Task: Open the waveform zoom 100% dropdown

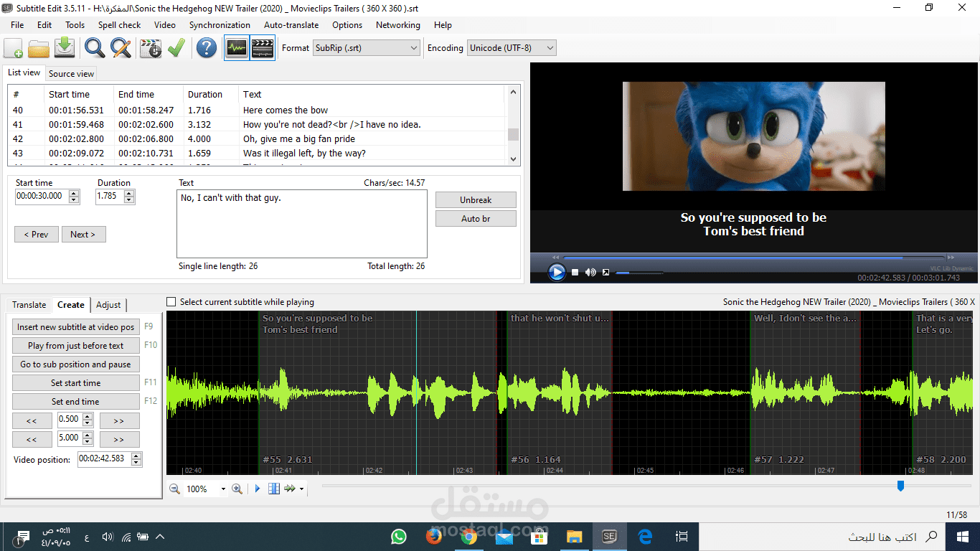Action: click(x=222, y=489)
